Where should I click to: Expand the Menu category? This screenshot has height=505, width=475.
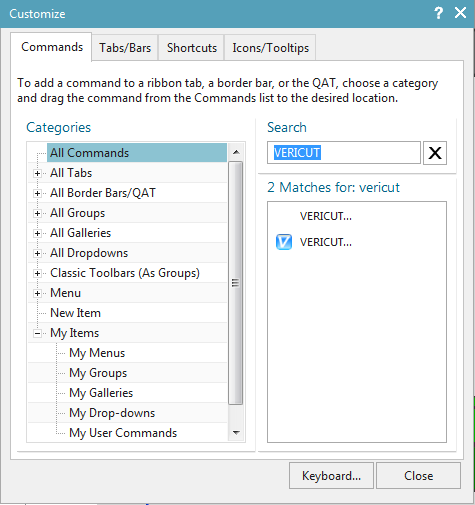(37, 293)
